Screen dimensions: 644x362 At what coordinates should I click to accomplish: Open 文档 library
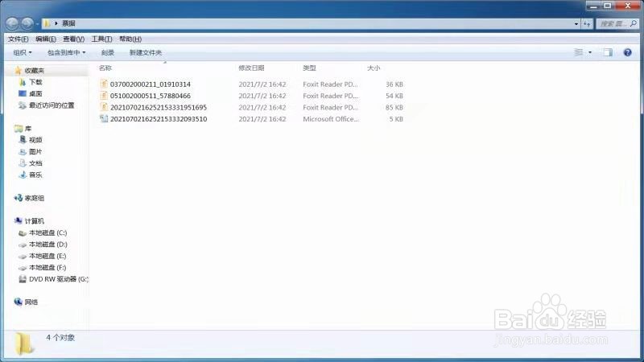tap(35, 163)
